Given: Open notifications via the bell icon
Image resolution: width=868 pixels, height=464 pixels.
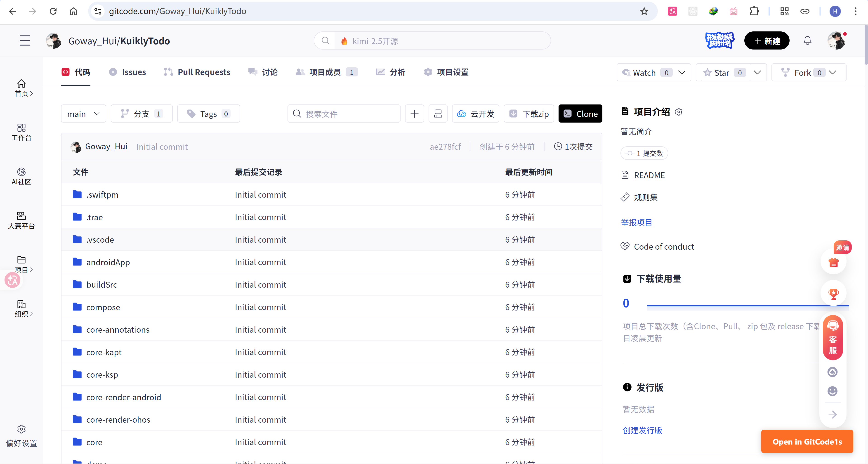Looking at the screenshot, I should tap(807, 40).
